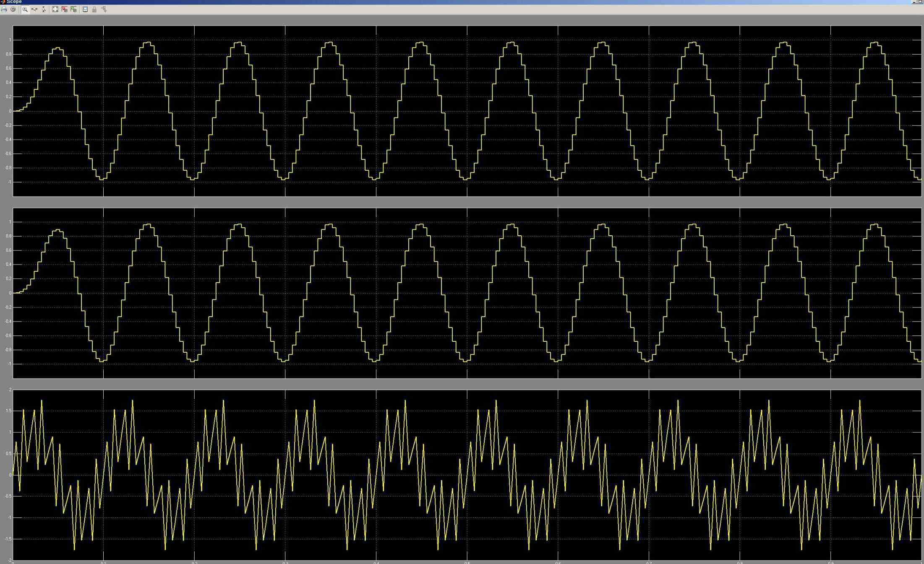Image resolution: width=924 pixels, height=564 pixels.
Task: Toggle the lock axes selection icon
Action: coord(94,9)
